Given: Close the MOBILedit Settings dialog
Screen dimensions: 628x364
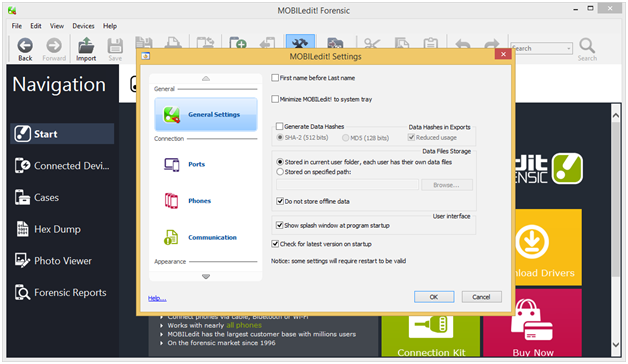Looking at the screenshot, I should [x=503, y=54].
